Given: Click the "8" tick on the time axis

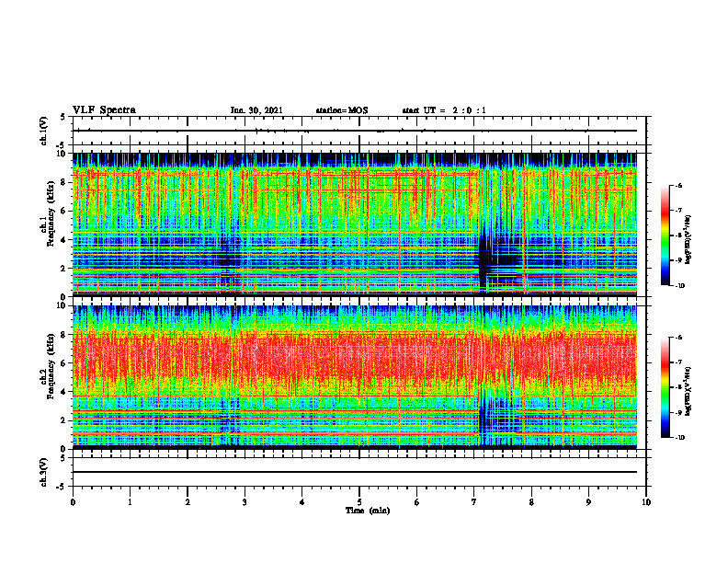Looking at the screenshot, I should pos(531,502).
